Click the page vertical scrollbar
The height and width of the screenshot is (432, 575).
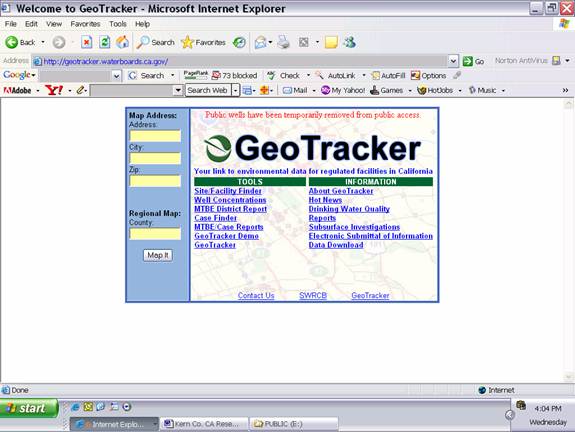point(568,240)
